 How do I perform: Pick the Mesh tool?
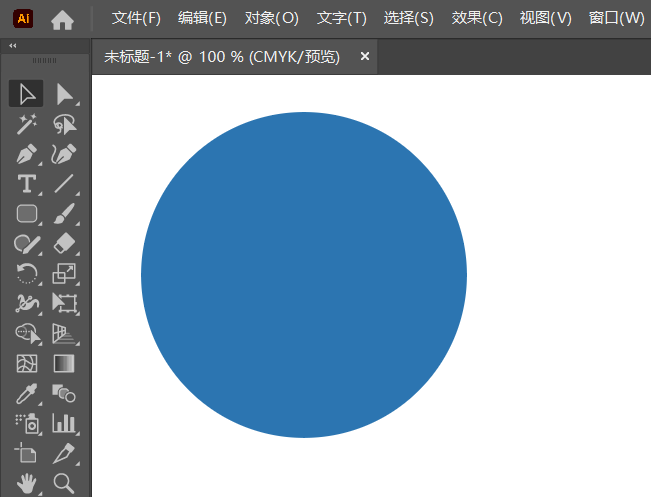(26, 364)
